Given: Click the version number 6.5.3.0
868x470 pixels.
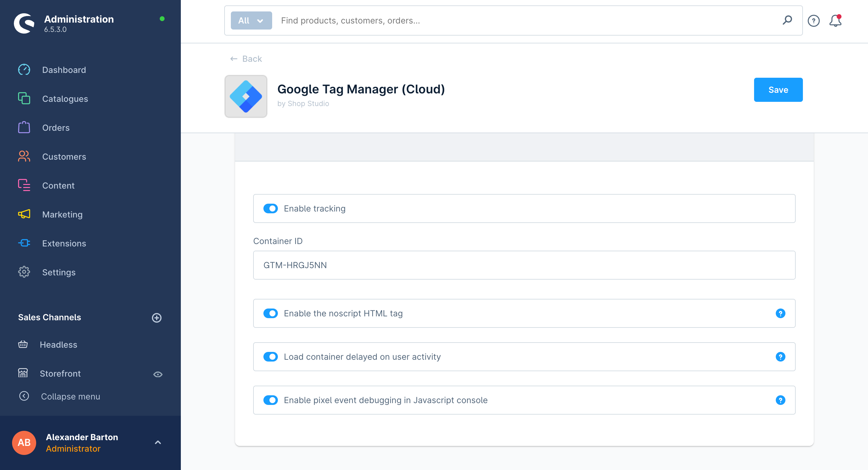Looking at the screenshot, I should (55, 29).
